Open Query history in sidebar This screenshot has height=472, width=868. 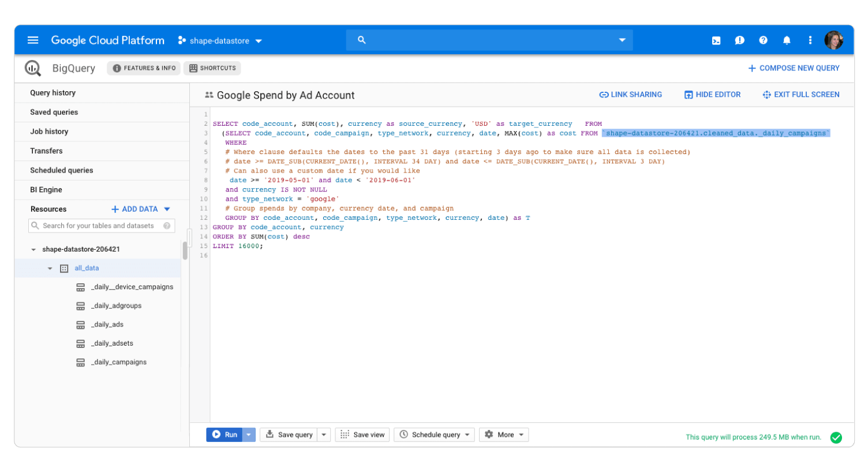point(53,93)
